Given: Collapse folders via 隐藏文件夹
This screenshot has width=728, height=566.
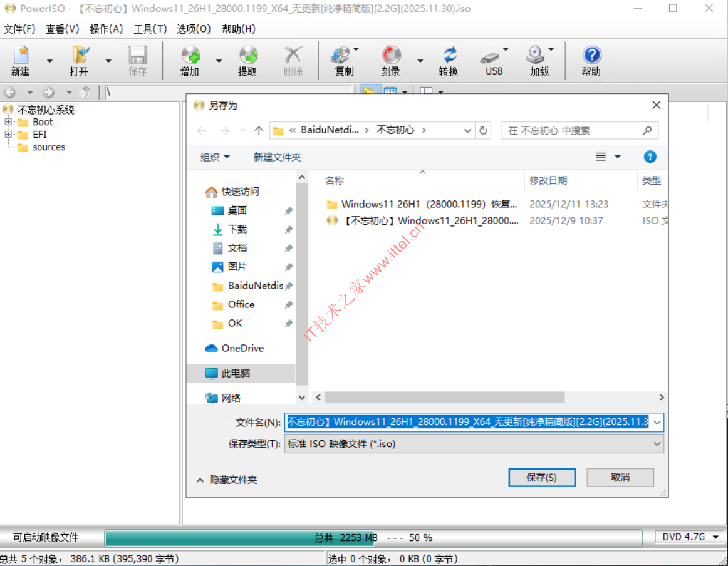Looking at the screenshot, I should 227,480.
